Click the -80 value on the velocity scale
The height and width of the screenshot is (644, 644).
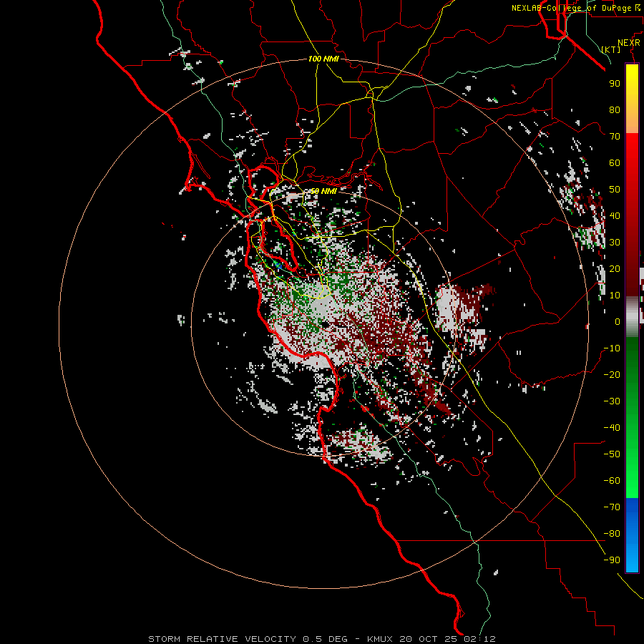[x=612, y=534]
